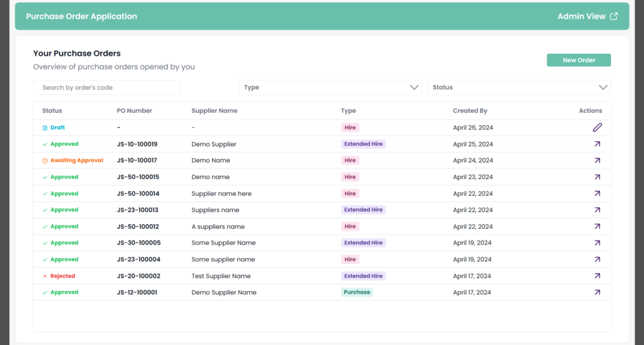
Task: Click the Awaiting Approval status label
Action: point(77,161)
